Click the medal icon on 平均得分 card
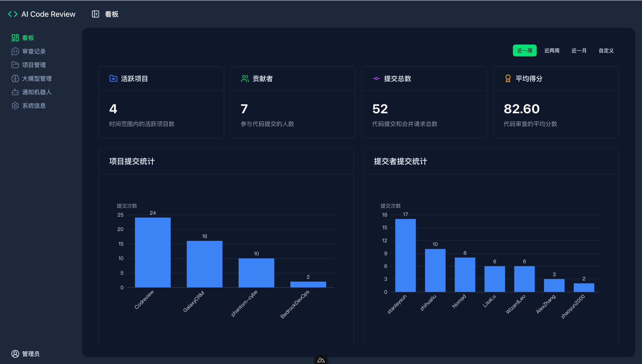 point(508,78)
